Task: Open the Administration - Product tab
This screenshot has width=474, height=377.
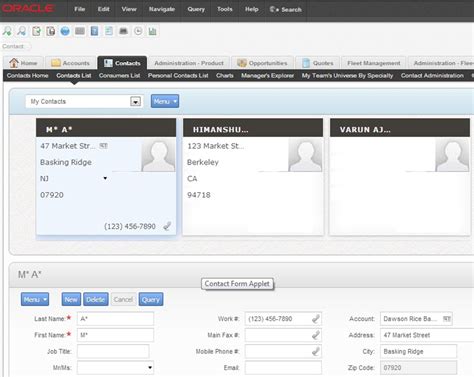Action: [x=189, y=63]
